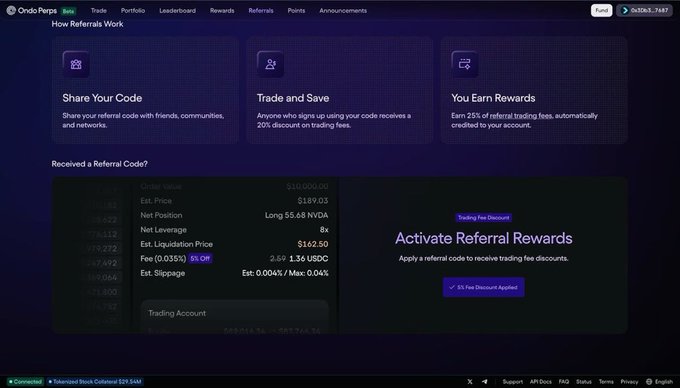This screenshot has width=680, height=388.
Task: Open the Portfolio tab
Action: pyautogui.click(x=133, y=10)
